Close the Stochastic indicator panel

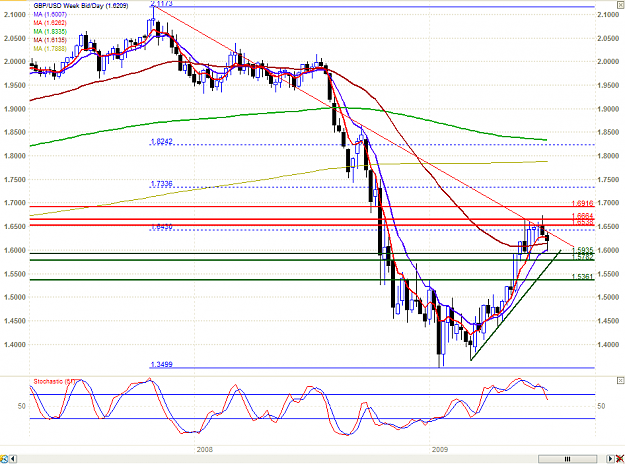pyautogui.click(x=621, y=381)
